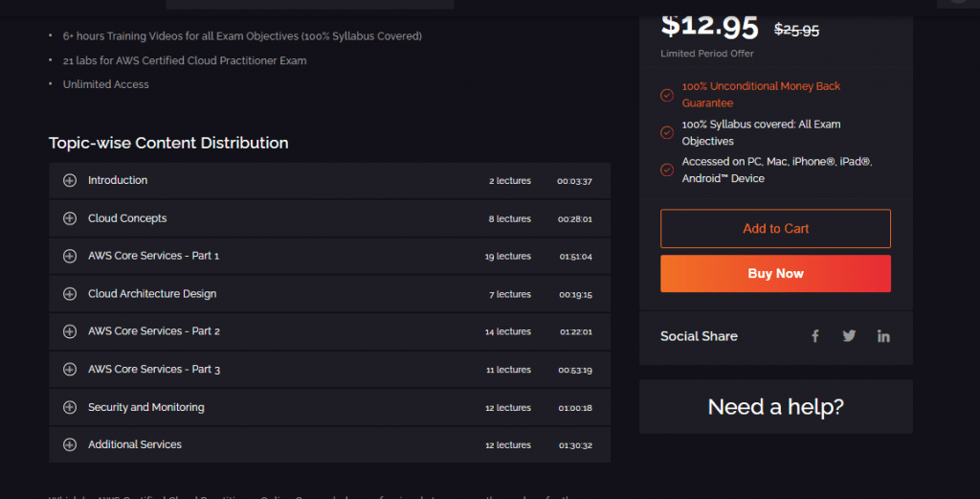This screenshot has width=980, height=499.
Task: Click the Buy Now button
Action: (x=775, y=273)
